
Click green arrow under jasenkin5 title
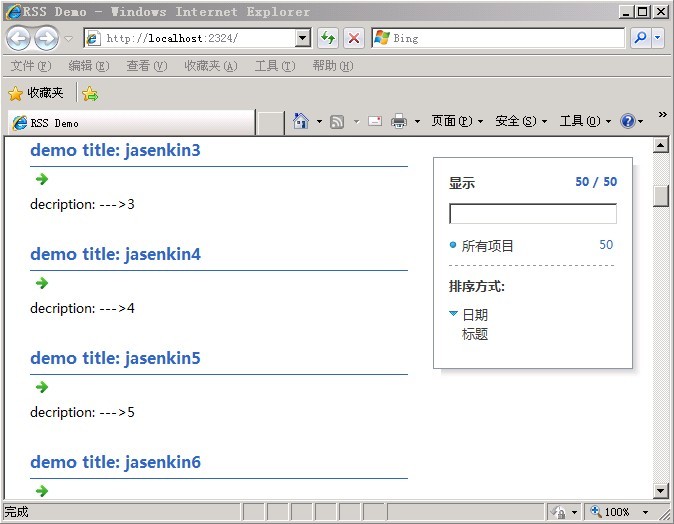[x=42, y=387]
